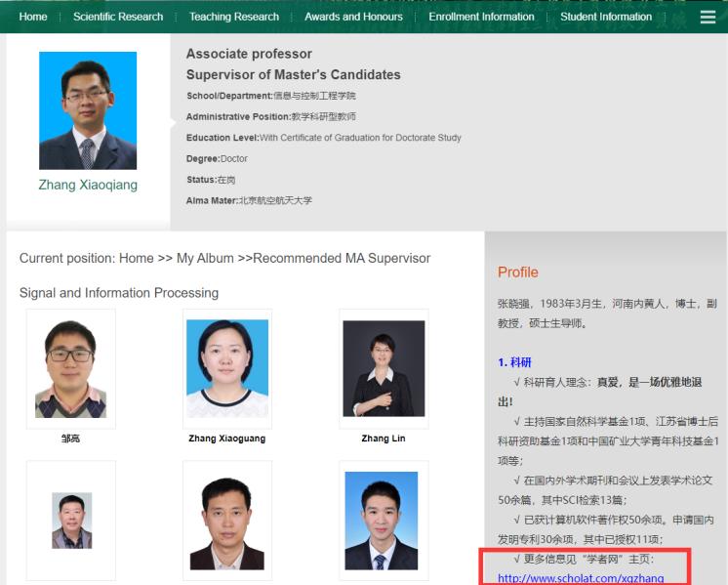This screenshot has height=585, width=728.
Task: Click the 邹亮 name caption
Action: [x=71, y=439]
